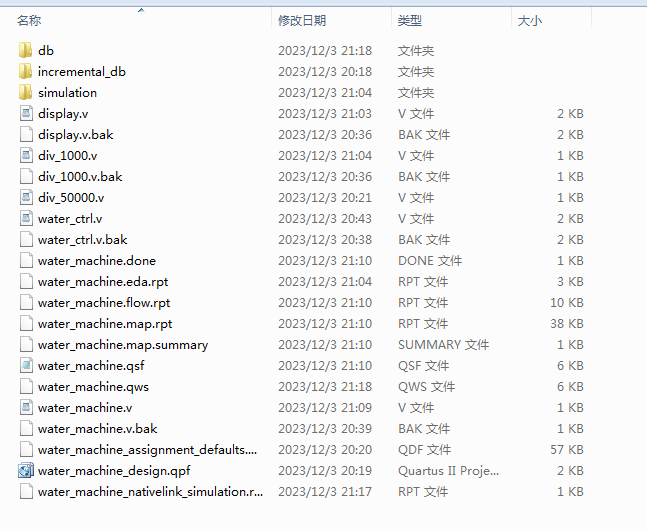Select the folder name incremental_db

click(82, 71)
